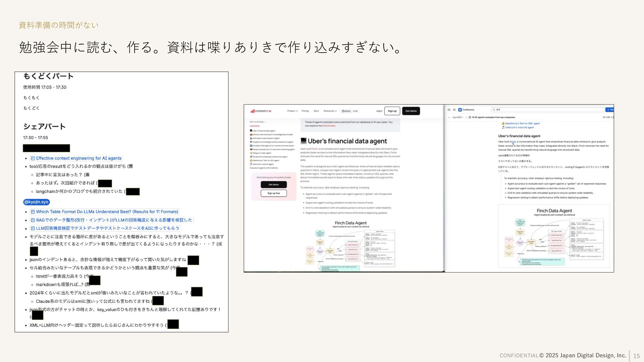Click the blue Confluence create button

click(609, 110)
